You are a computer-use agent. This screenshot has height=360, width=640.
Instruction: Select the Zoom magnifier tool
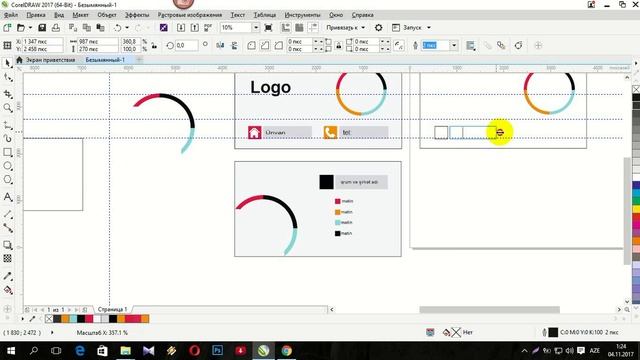[x=7, y=108]
